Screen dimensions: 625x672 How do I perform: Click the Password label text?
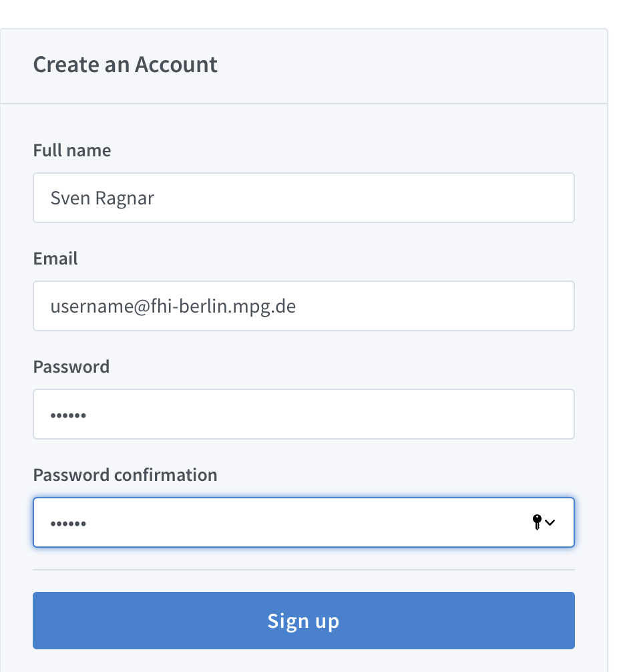[x=71, y=367]
